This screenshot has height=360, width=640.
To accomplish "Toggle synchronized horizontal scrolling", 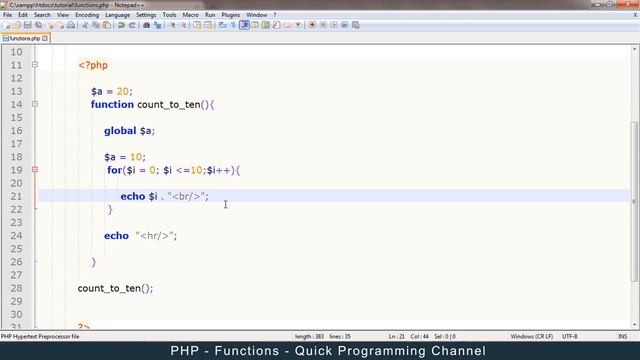I will [208, 25].
